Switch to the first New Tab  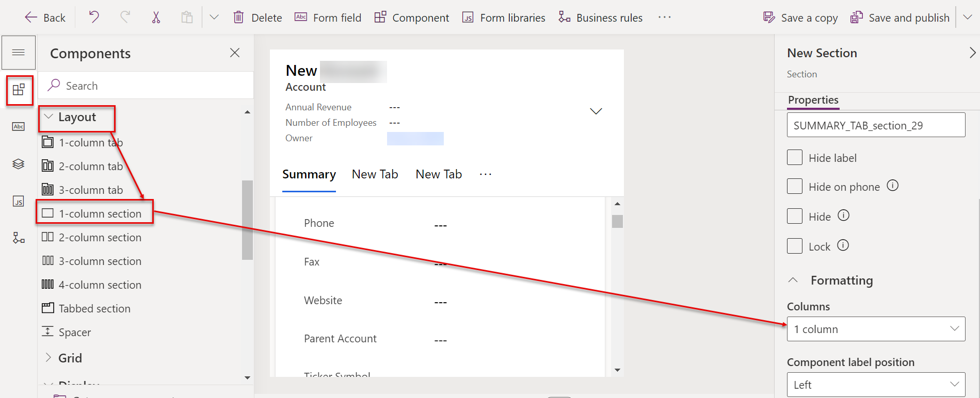[375, 175]
